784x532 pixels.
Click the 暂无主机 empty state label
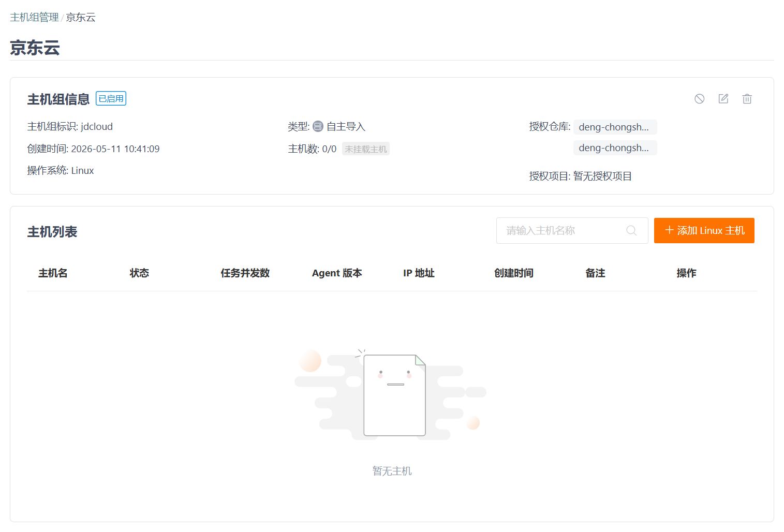(392, 471)
